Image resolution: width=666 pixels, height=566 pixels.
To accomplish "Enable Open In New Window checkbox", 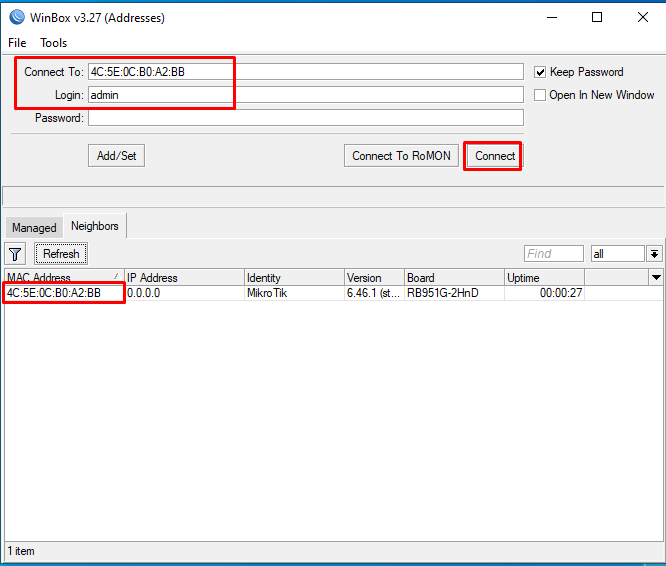I will tap(541, 95).
